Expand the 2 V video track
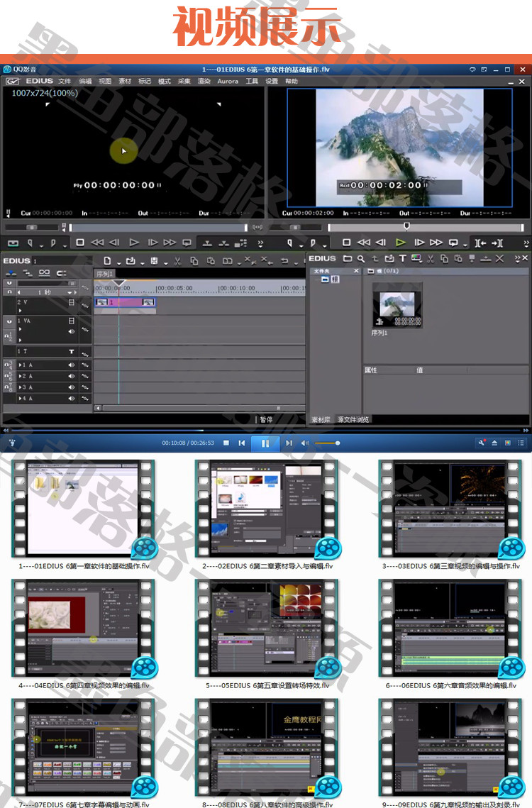Screen dimensions: 532x808 (20, 311)
